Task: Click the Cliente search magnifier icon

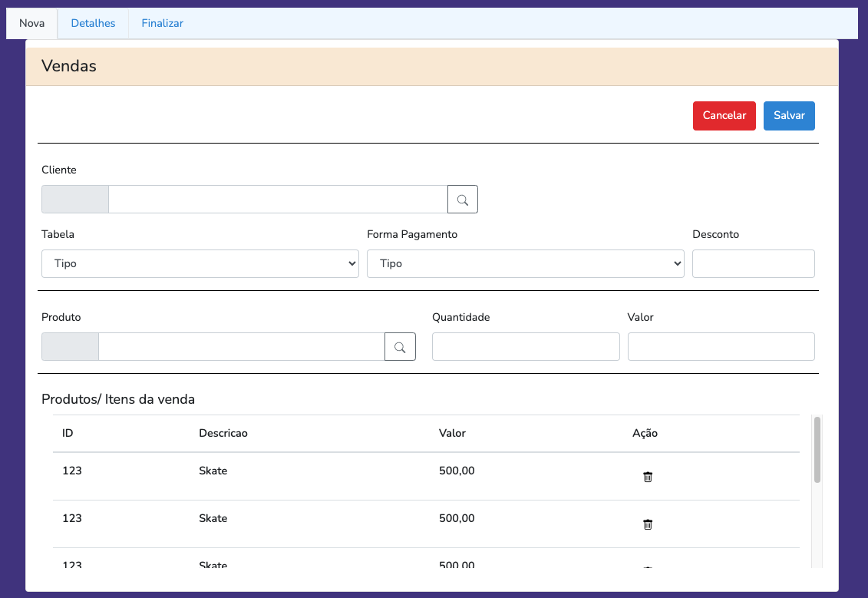Action: pyautogui.click(x=463, y=200)
